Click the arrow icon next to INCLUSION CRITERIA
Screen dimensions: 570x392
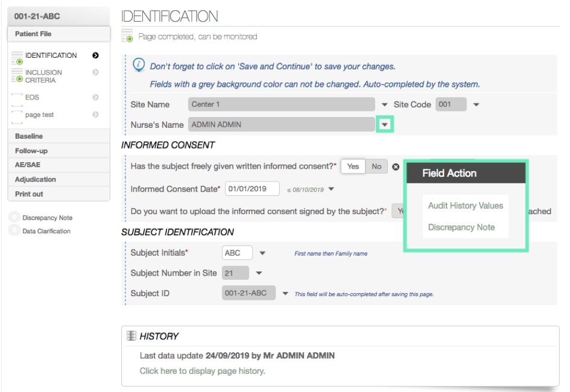click(95, 72)
